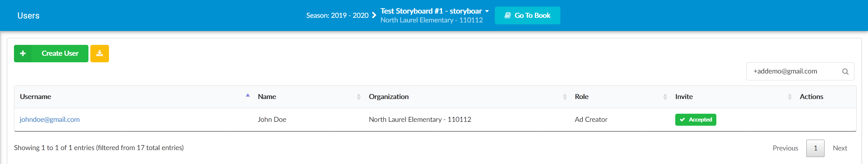Click the sort arrows on Role column

tap(665, 97)
